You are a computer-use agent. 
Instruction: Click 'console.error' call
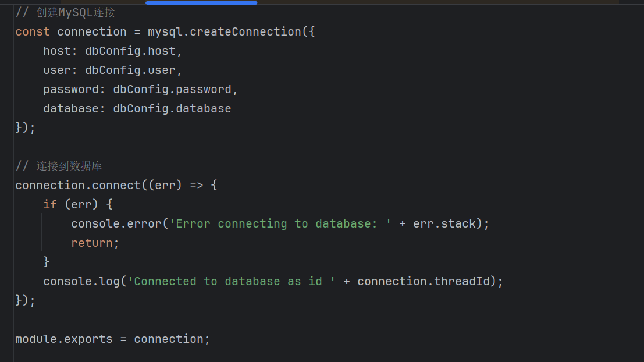point(116,223)
